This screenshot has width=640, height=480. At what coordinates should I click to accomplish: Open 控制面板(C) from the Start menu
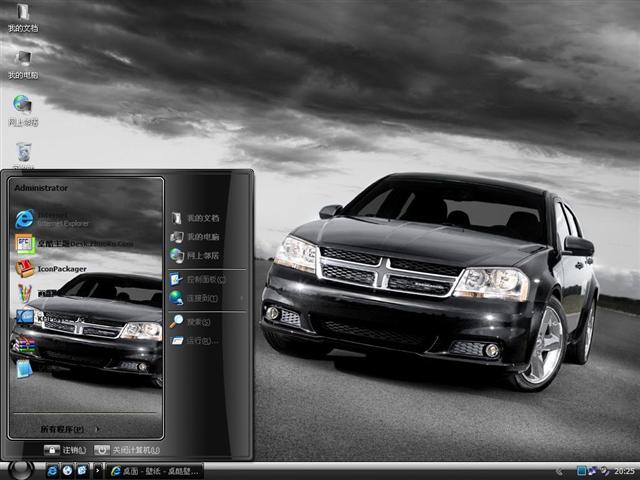click(198, 279)
